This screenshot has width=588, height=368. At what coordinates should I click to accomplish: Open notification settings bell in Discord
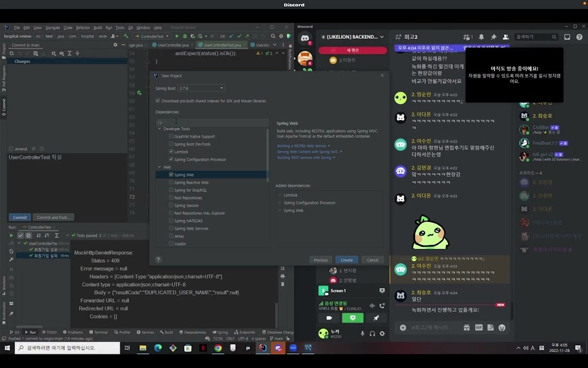[481, 37]
